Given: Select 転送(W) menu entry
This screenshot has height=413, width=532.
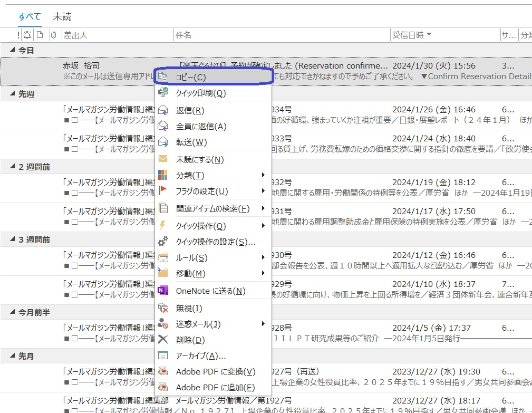Looking at the screenshot, I should (x=214, y=142).
